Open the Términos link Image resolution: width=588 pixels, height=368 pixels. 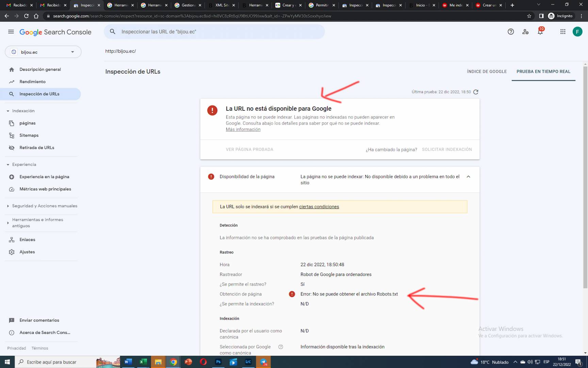click(x=40, y=348)
